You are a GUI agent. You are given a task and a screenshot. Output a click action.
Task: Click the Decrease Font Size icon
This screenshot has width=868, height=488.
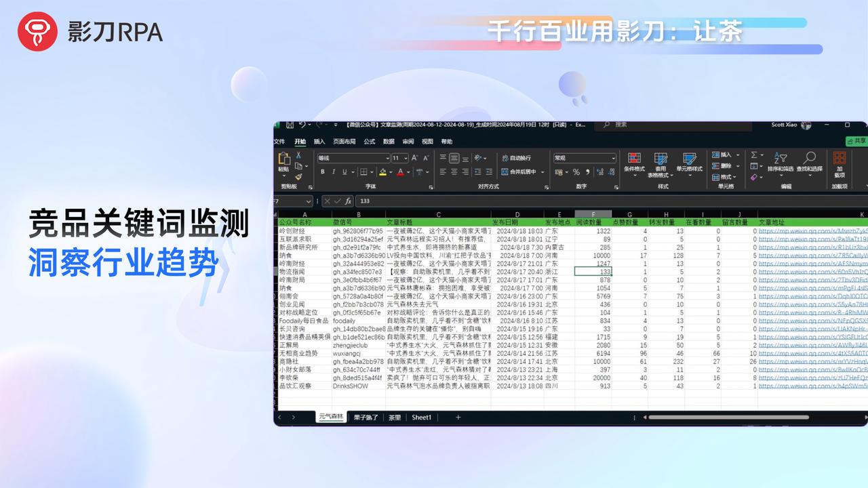point(426,158)
